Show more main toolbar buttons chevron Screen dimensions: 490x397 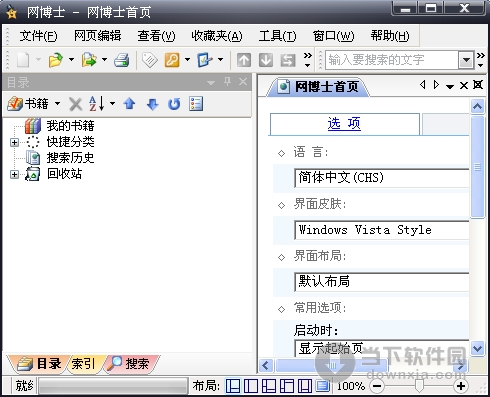308,60
